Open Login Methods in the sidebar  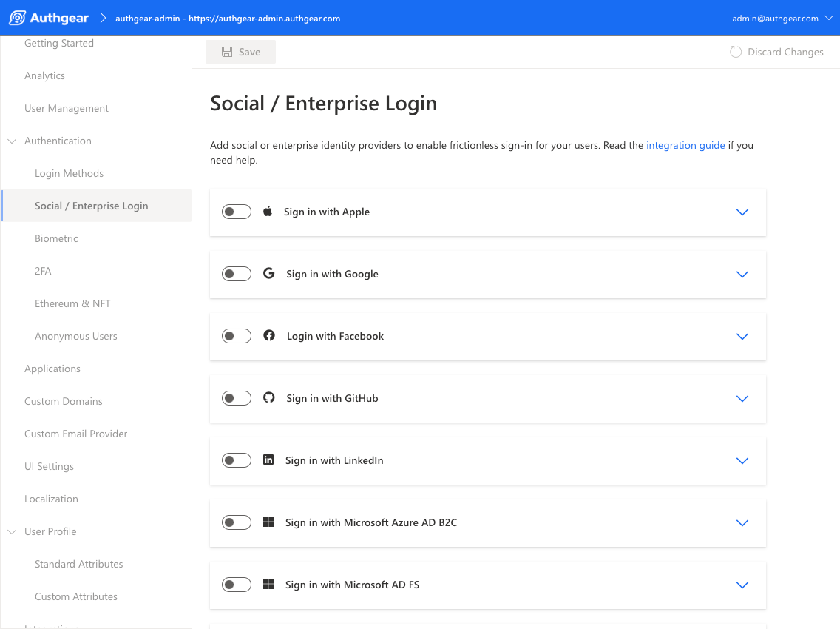(69, 173)
